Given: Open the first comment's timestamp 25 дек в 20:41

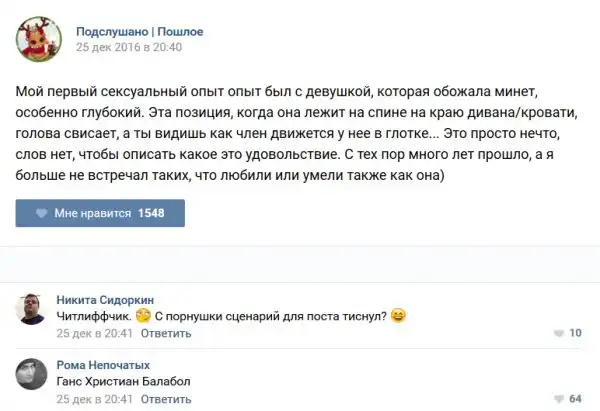Looking at the screenshot, I should pyautogui.click(x=95, y=333).
